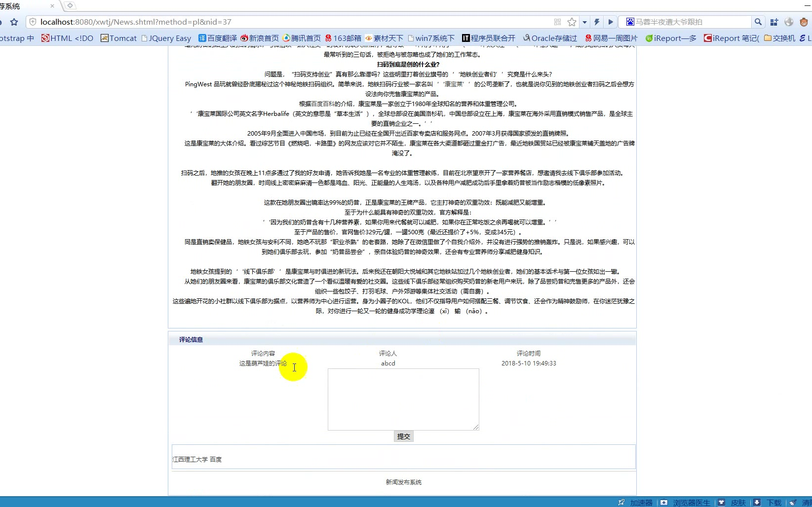Open the 素材天下 bookmark
The height and width of the screenshot is (507, 812).
point(385,38)
